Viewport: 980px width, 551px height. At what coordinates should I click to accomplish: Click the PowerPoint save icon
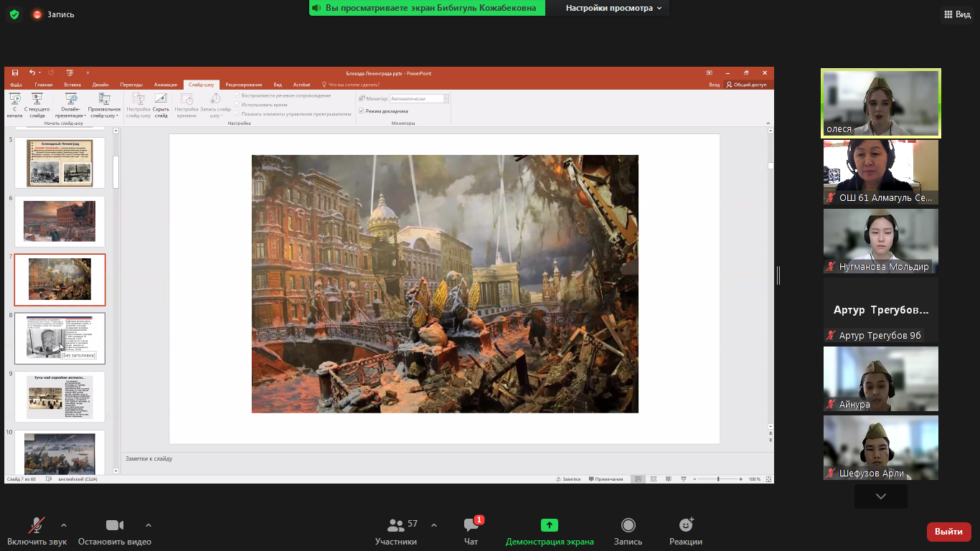pos(15,73)
